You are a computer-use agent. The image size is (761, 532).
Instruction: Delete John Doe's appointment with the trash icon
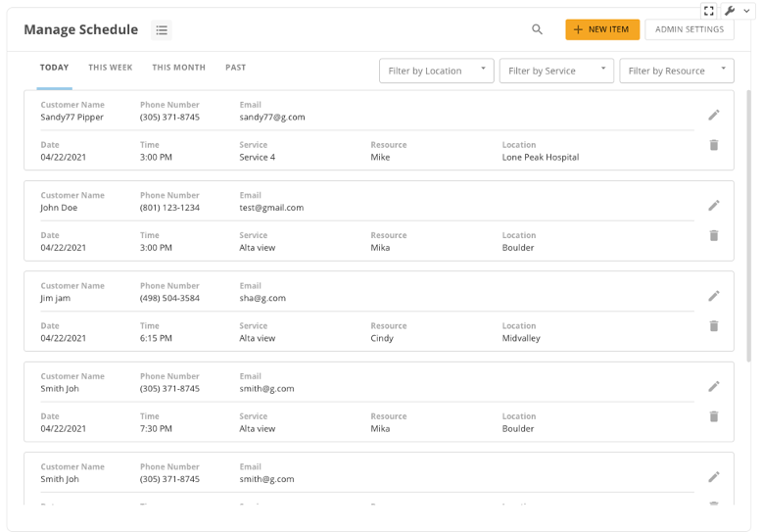pos(713,235)
